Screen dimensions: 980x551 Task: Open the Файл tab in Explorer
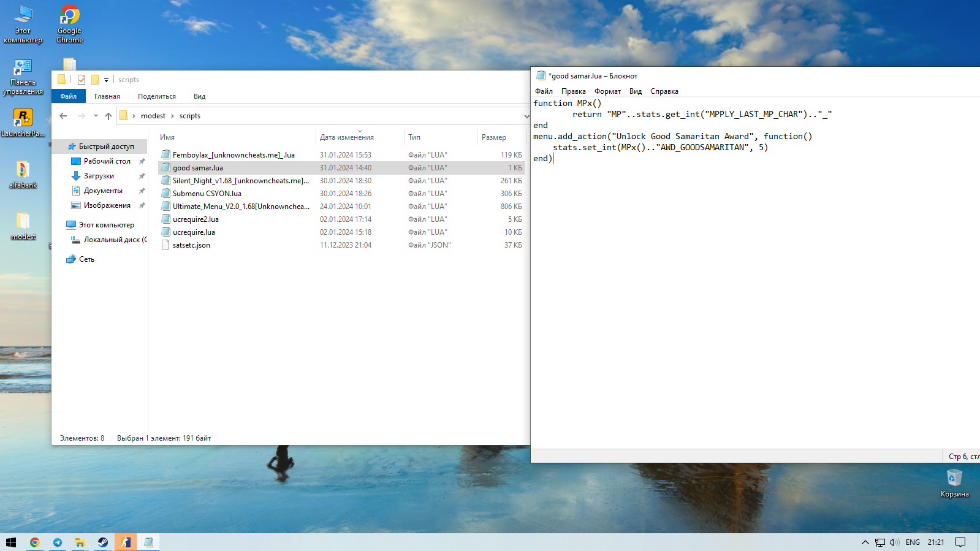69,96
